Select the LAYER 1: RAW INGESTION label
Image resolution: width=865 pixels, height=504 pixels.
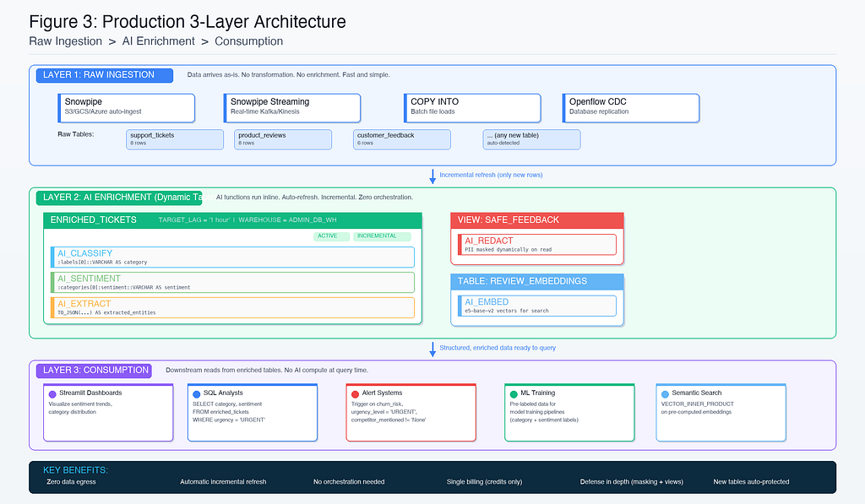point(104,75)
